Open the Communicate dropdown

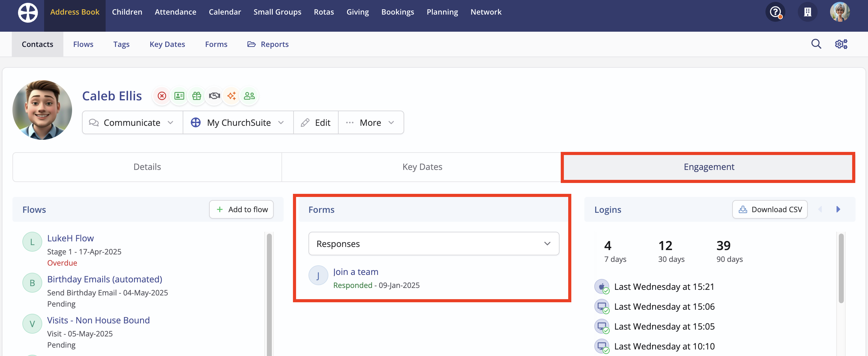pyautogui.click(x=132, y=123)
